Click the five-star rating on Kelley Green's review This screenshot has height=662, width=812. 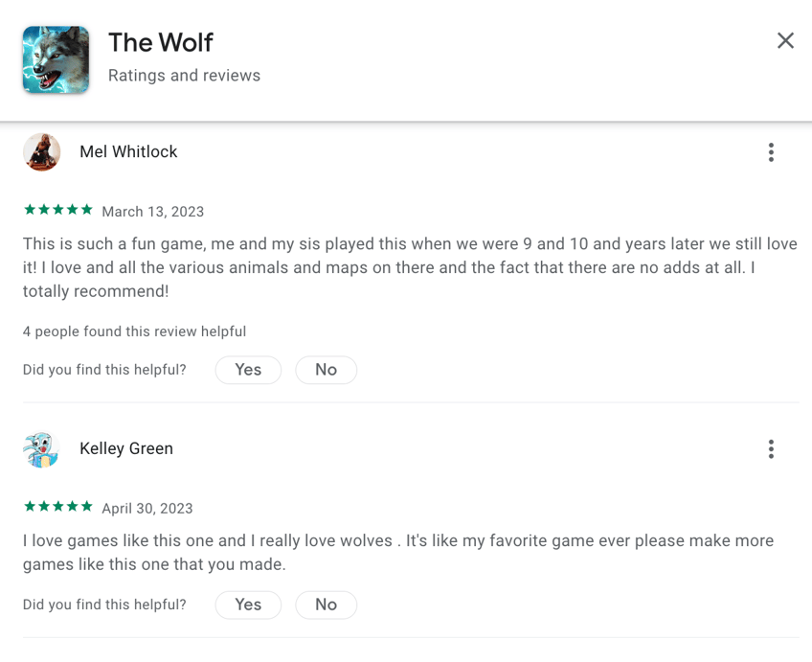[58, 506]
